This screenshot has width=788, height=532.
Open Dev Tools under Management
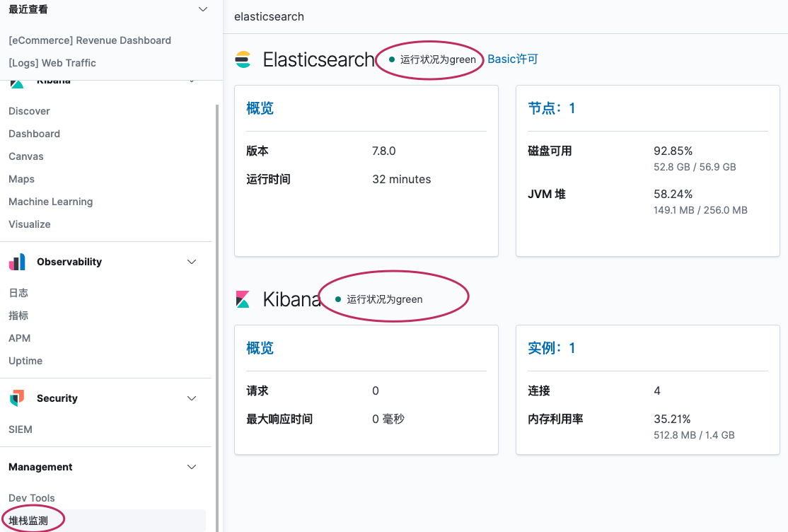(x=31, y=498)
